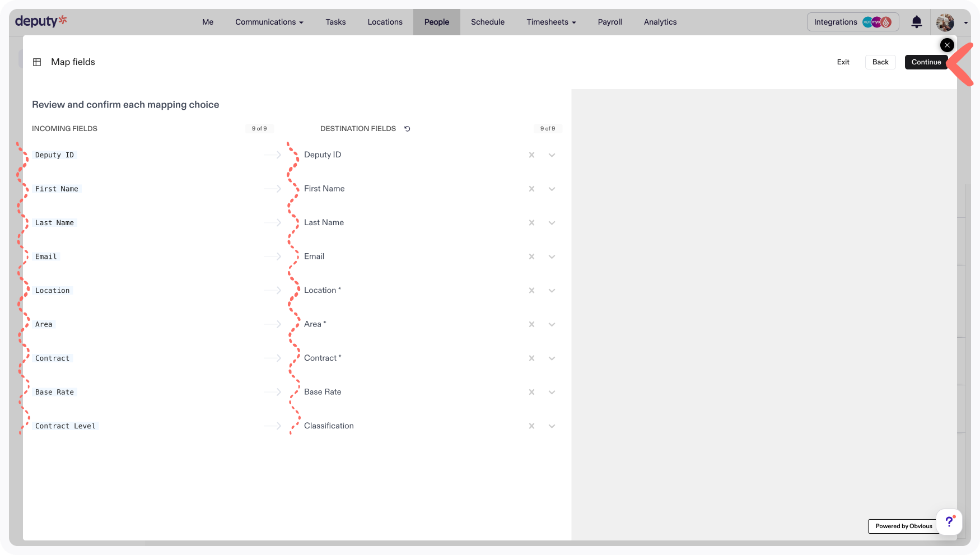Click the reset destination fields icon
Image resolution: width=980 pixels, height=555 pixels.
coord(407,129)
